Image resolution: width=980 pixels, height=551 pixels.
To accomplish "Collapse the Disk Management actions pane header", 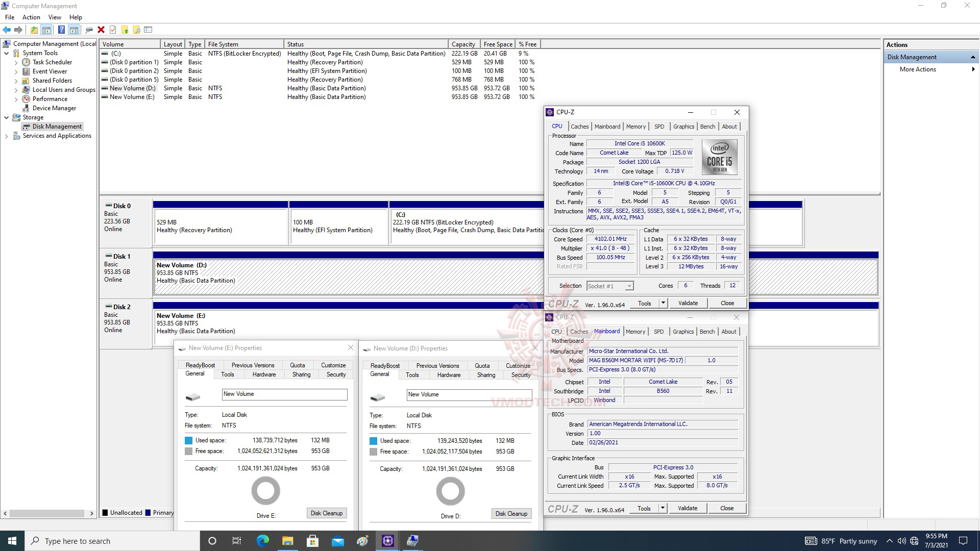I will click(973, 57).
